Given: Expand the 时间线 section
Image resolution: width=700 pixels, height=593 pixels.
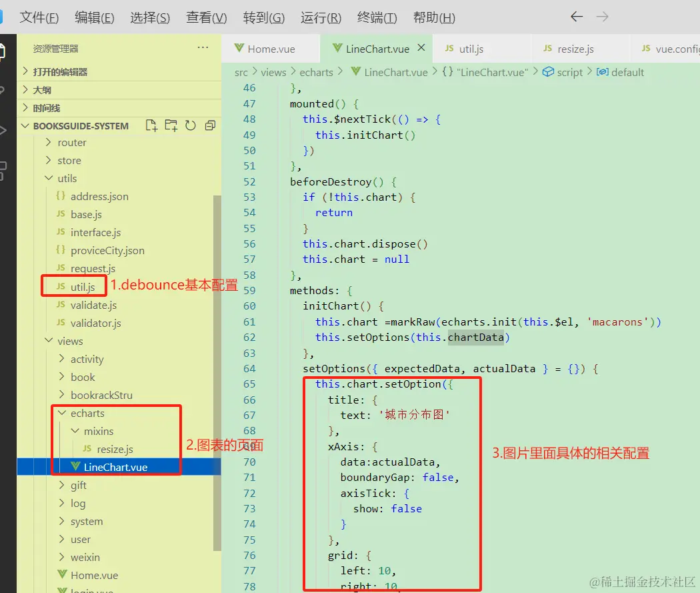Looking at the screenshot, I should click(119, 108).
